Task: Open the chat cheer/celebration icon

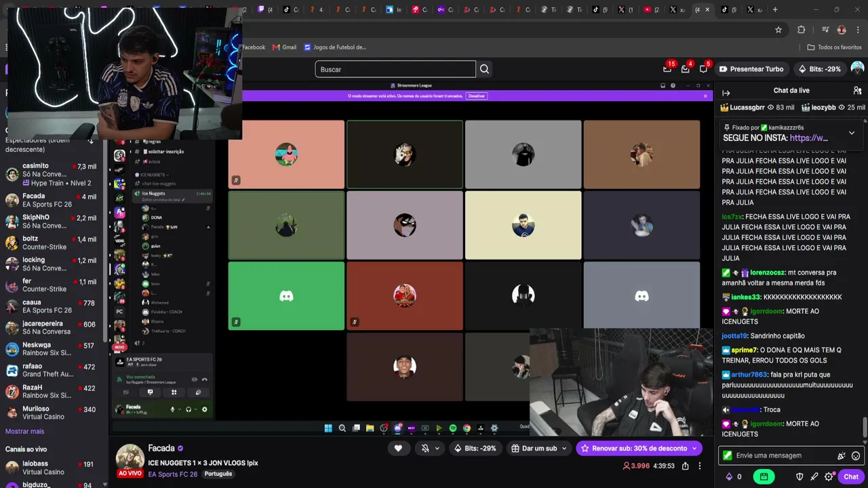Action: pyautogui.click(x=841, y=456)
